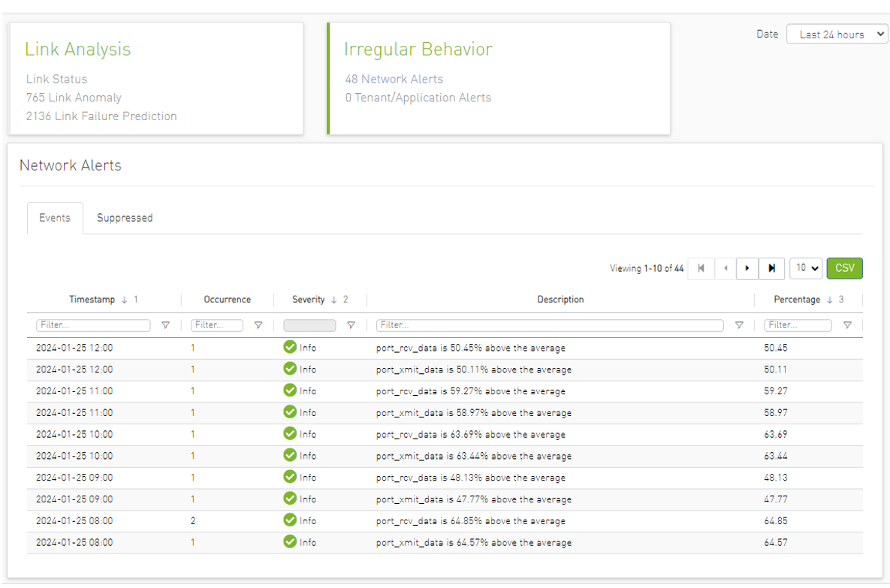890x588 pixels.
Task: Click the Timestamp column filter funnel icon
Action: [166, 326]
